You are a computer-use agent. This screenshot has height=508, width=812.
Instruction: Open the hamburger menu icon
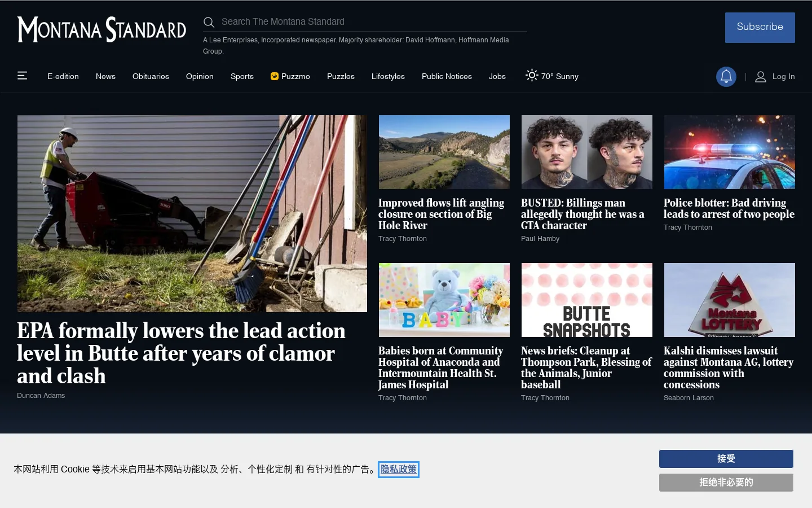coord(23,76)
